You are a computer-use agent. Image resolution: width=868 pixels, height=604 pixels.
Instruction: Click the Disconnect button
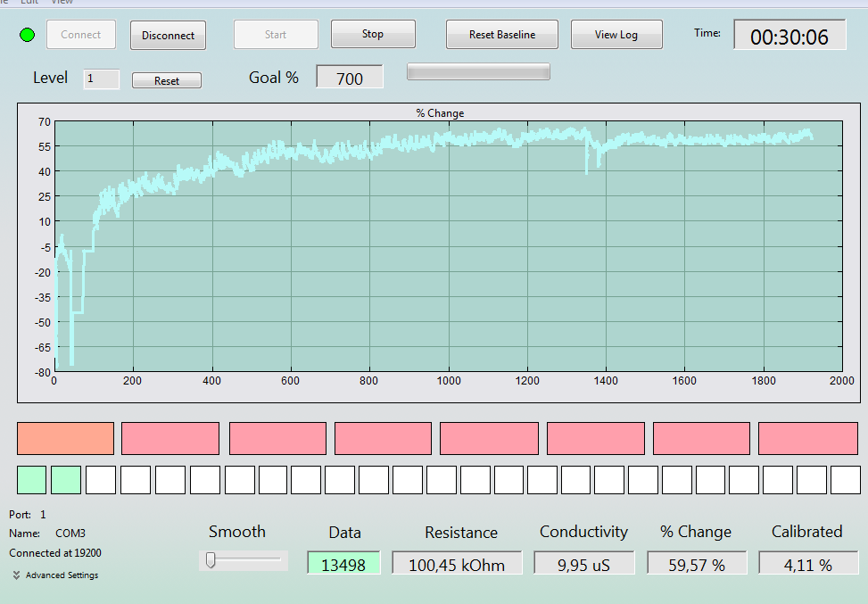pyautogui.click(x=169, y=36)
